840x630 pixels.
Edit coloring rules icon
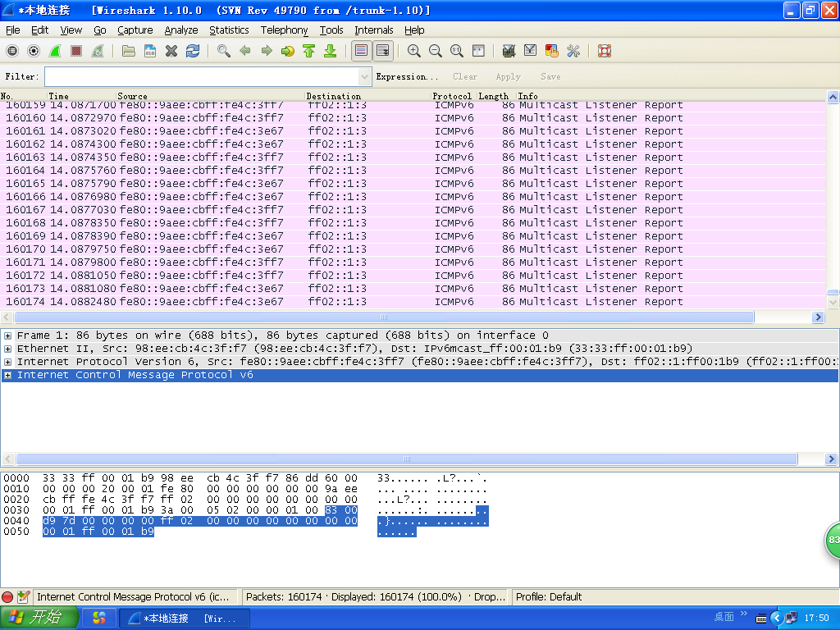click(552, 51)
